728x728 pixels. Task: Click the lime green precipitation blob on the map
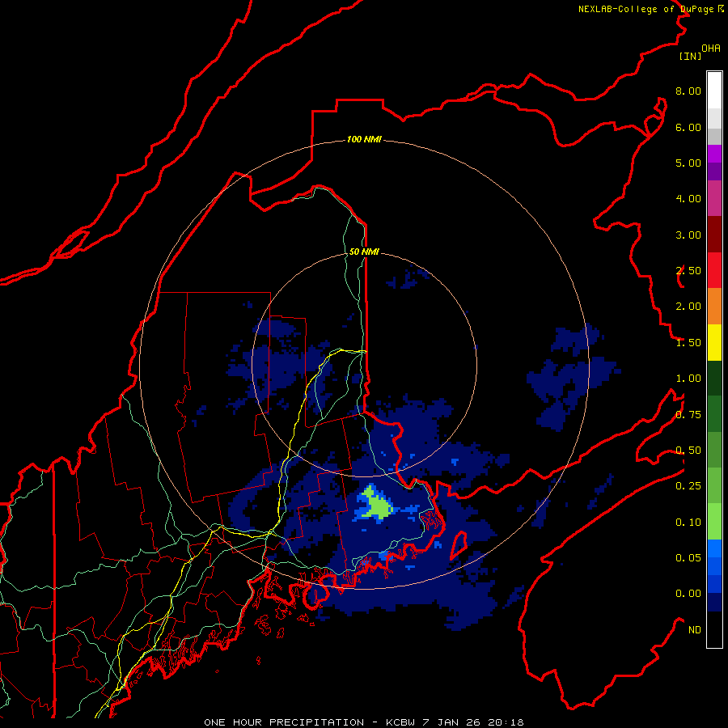point(377,505)
